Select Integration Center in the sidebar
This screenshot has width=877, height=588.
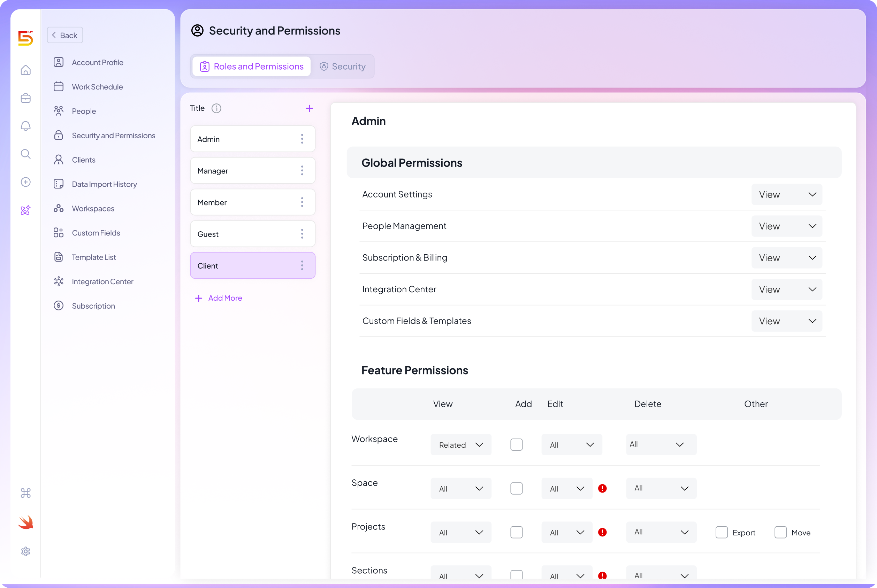click(102, 281)
